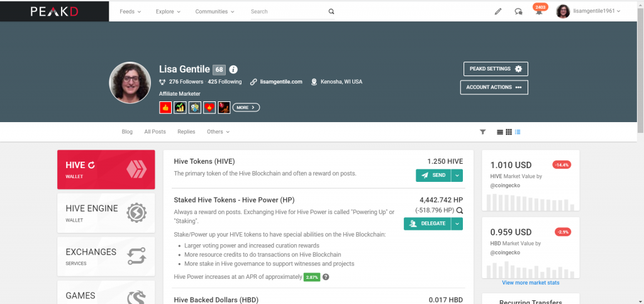Open the PeakD home logo

pyautogui.click(x=54, y=11)
